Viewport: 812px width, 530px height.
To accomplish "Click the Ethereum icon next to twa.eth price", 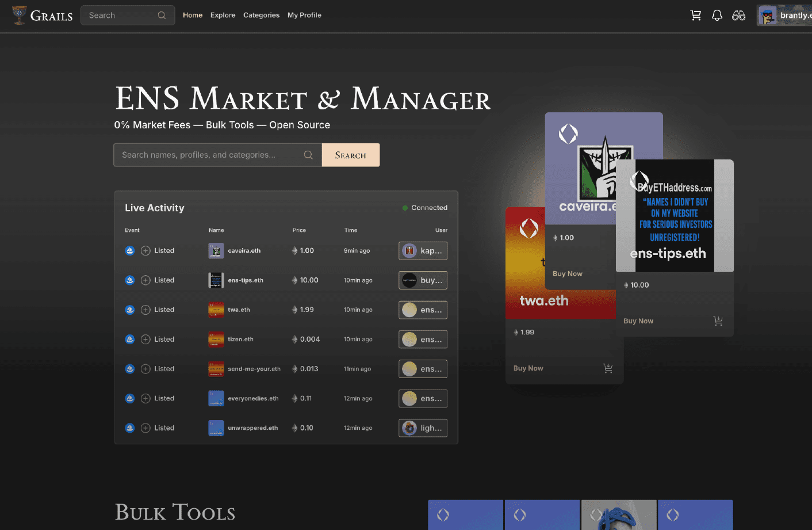I will (x=294, y=310).
